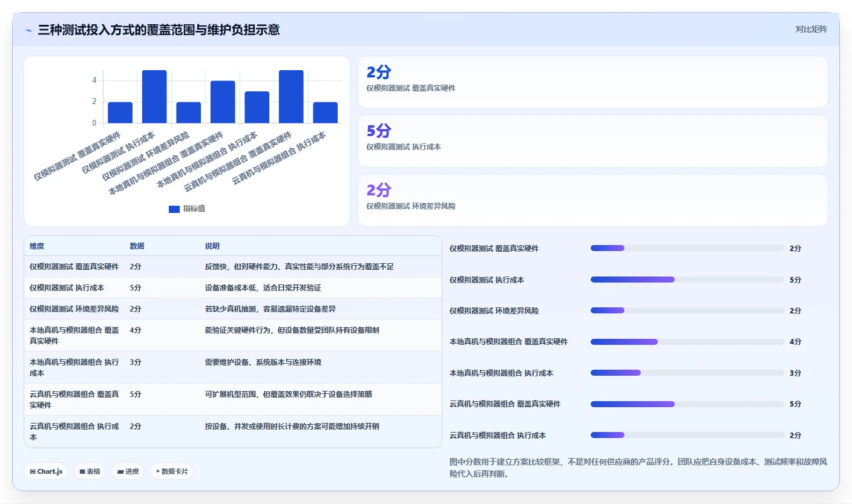Click table cell 仅模拟器测试 执行成本
852x504 pixels.
[67, 288]
